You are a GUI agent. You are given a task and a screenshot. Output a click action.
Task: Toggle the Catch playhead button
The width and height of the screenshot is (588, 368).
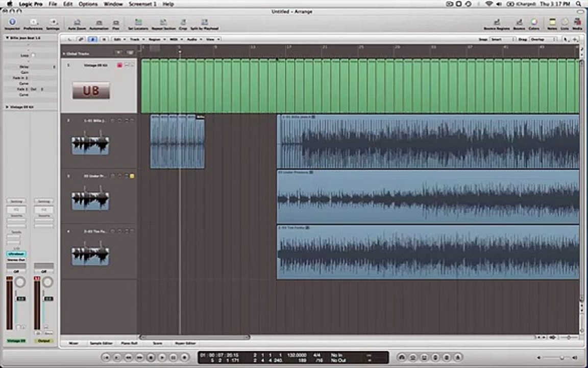click(x=92, y=39)
